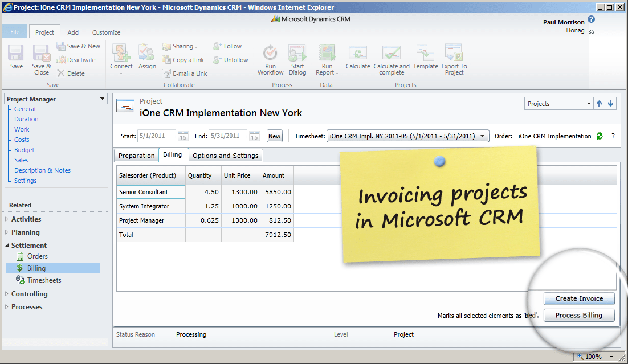Open Description & Notes link
This screenshot has height=364, width=628.
pyautogui.click(x=42, y=170)
